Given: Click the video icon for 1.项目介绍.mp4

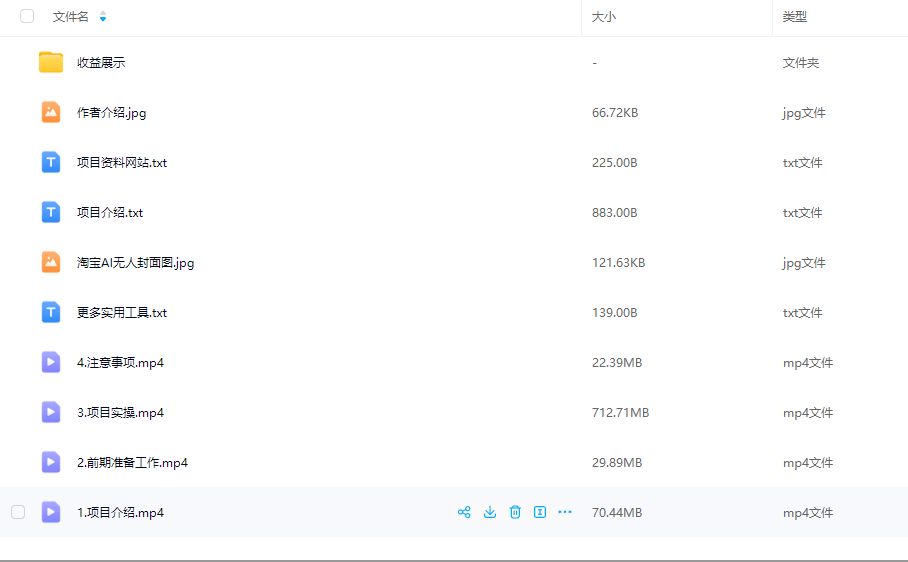Looking at the screenshot, I should (51, 512).
